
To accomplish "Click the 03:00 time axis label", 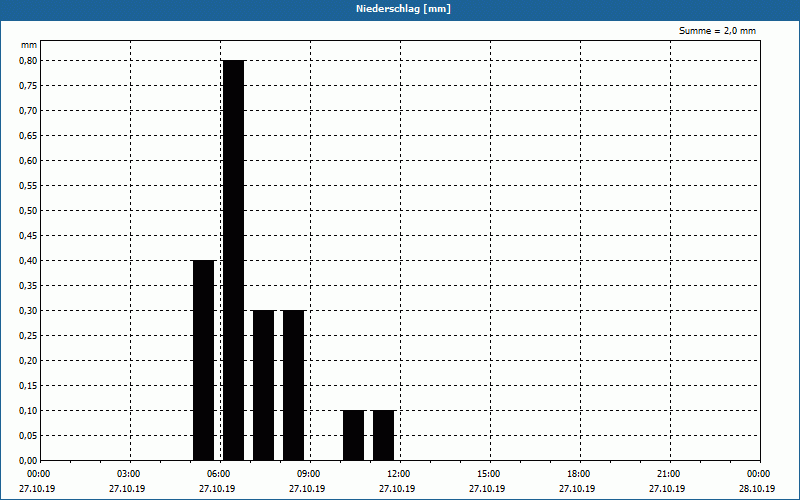I will pos(128,474).
